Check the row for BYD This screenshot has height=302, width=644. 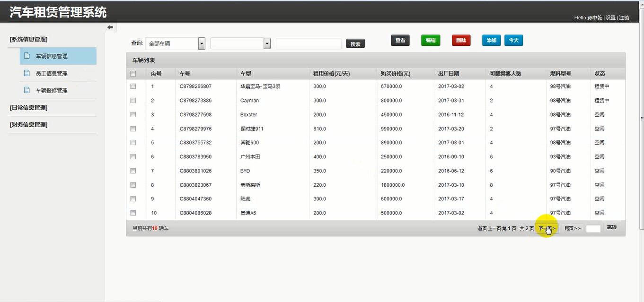(133, 171)
